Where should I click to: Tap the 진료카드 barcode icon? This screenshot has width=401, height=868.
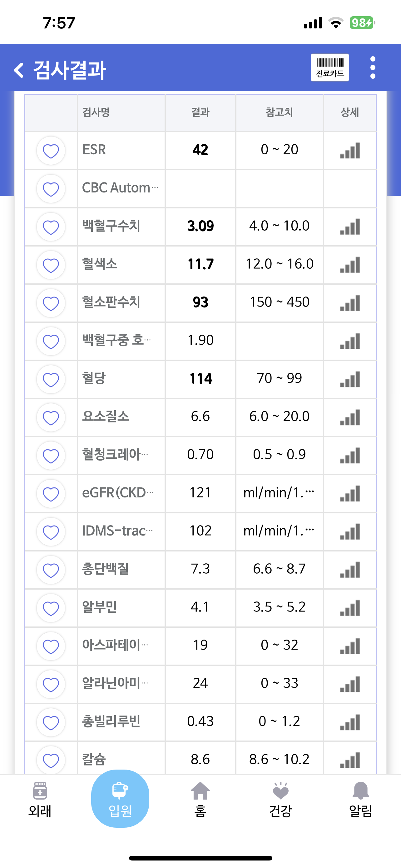tap(329, 67)
